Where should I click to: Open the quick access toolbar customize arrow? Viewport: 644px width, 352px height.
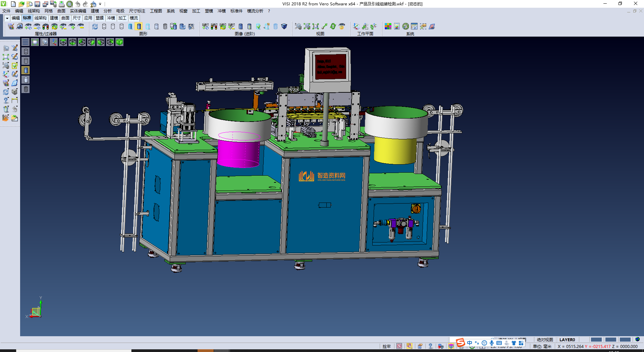coord(100,4)
